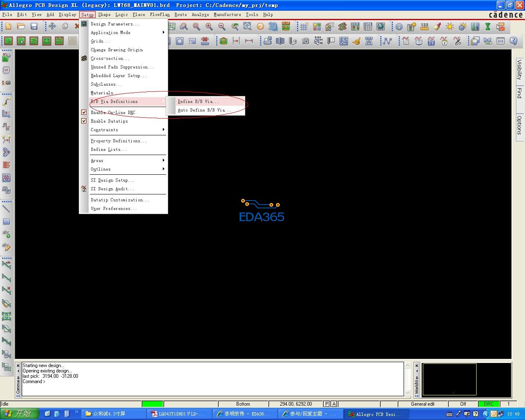This screenshot has width=525, height=420.
Task: Click the green status indicator in status bar
Action: tap(153, 404)
